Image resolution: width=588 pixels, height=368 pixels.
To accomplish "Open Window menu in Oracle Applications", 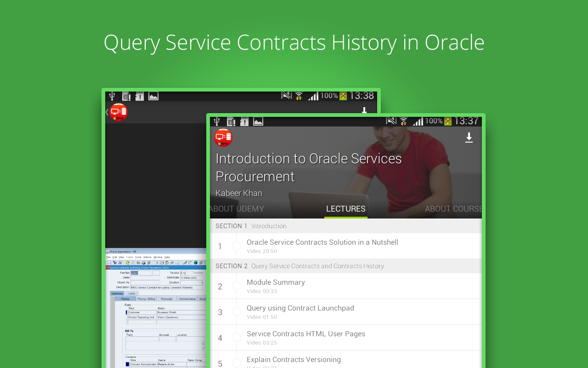I will [158, 257].
